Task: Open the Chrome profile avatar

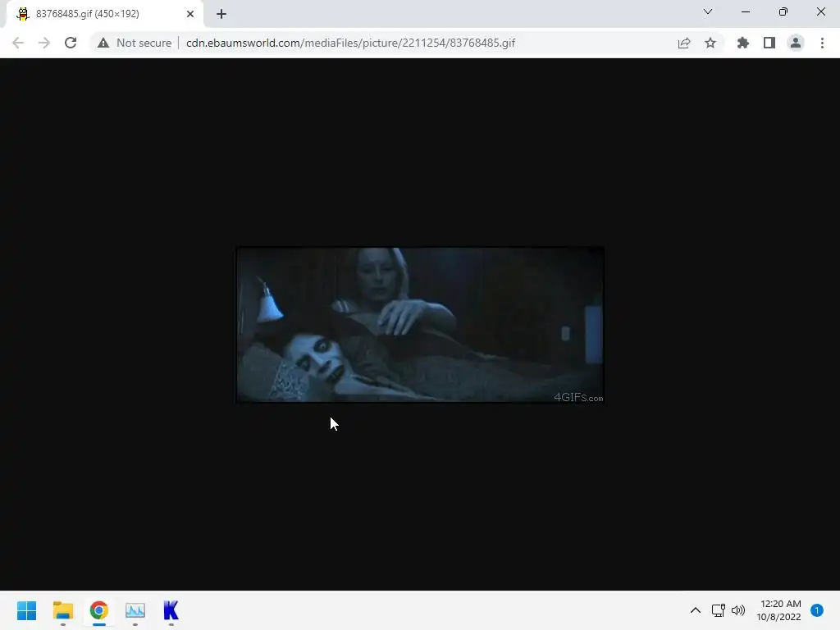Action: pos(796,43)
